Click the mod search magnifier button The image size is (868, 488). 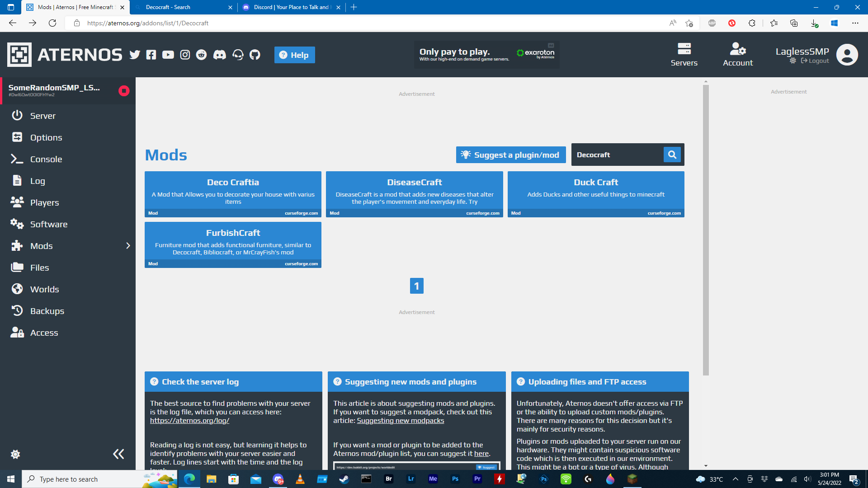(x=672, y=155)
